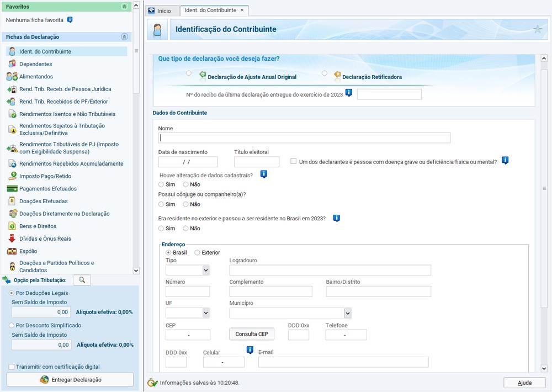Switch to the Início tab
Image resolution: width=552 pixels, height=392 pixels.
[160, 10]
